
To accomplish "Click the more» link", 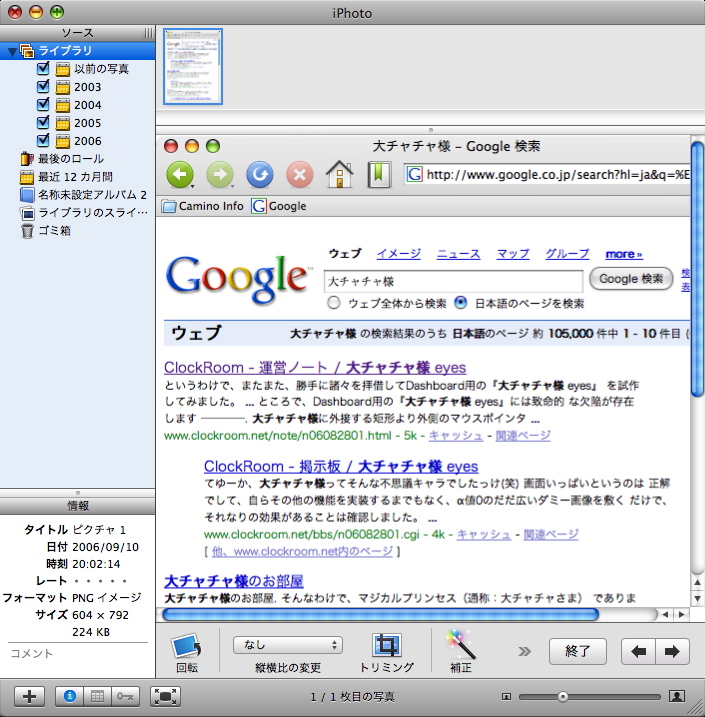I will (x=624, y=254).
